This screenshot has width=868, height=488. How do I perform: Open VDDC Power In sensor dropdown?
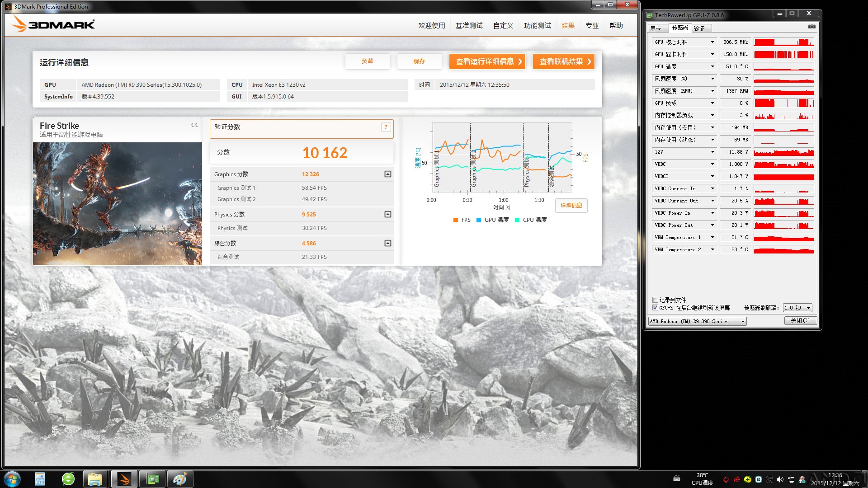coord(712,213)
